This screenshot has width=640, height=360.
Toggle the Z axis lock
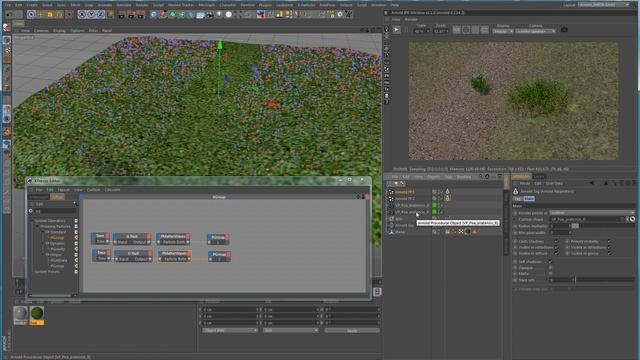click(101, 15)
